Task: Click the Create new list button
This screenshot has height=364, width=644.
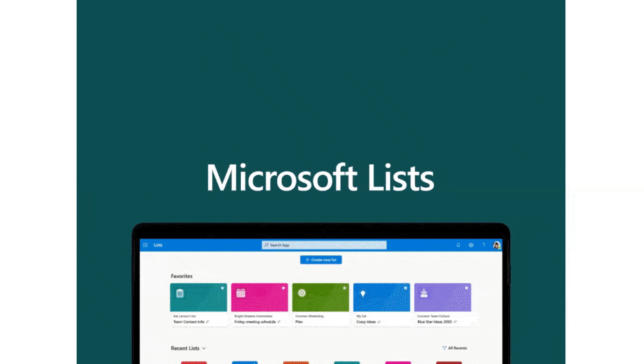Action: (321, 259)
